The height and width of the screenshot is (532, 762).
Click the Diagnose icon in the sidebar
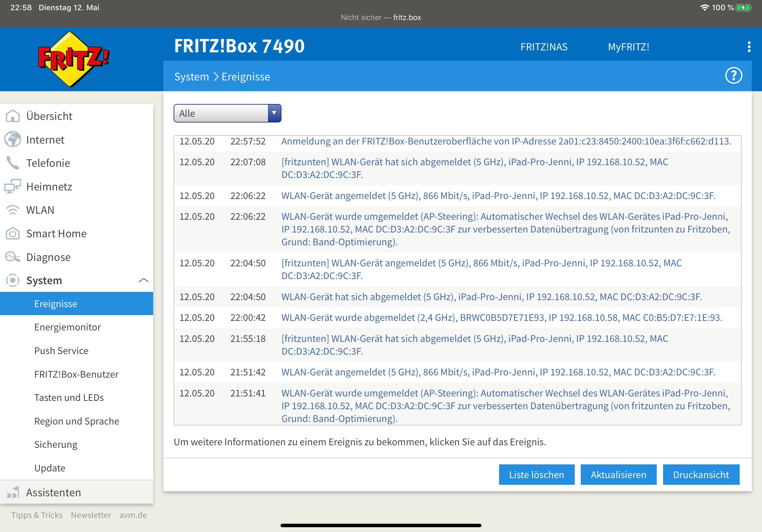pyautogui.click(x=13, y=257)
